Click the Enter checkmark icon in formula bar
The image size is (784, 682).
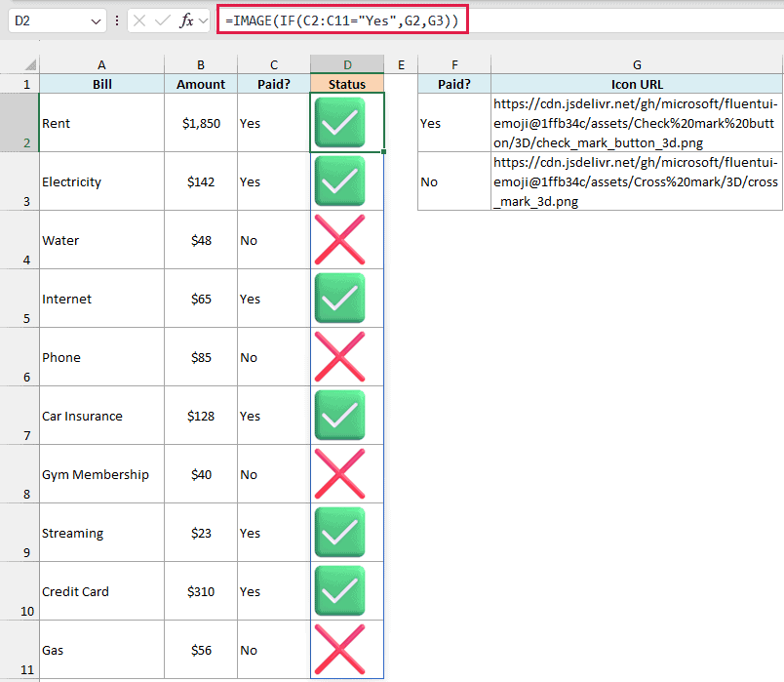click(163, 20)
